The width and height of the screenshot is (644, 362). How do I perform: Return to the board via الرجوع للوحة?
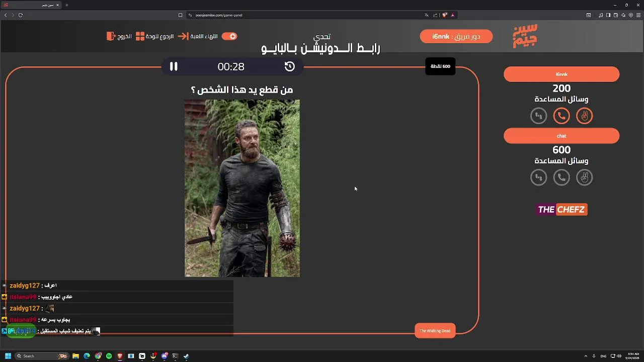click(155, 36)
